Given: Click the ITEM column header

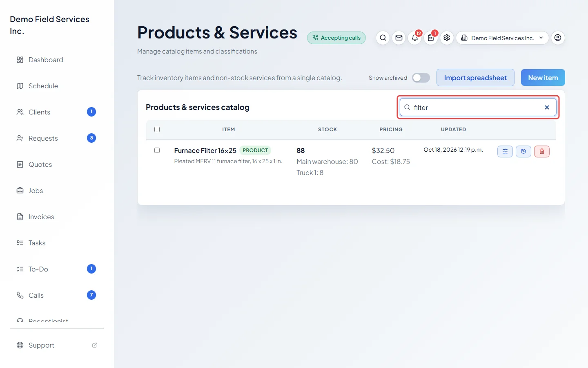Looking at the screenshot, I should tap(229, 130).
